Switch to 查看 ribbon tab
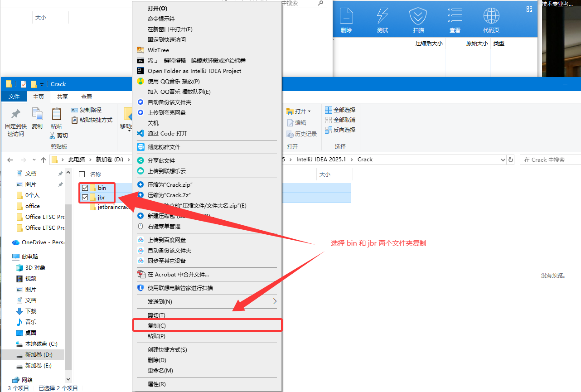This screenshot has width=581, height=392. [87, 97]
